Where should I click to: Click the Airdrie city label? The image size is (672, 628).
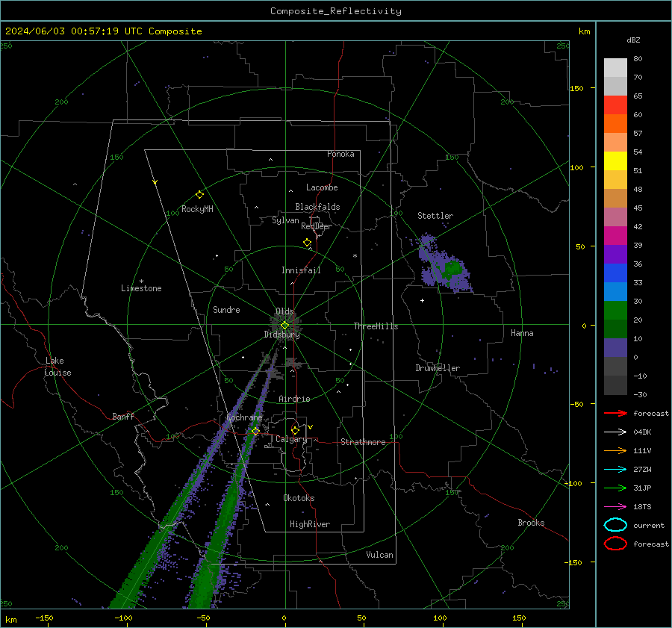(294, 399)
